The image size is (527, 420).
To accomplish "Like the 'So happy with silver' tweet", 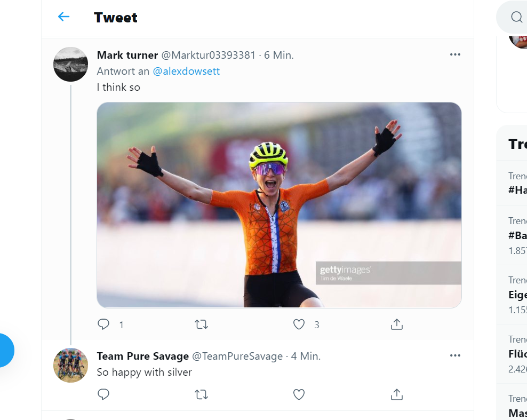I will pyautogui.click(x=299, y=394).
